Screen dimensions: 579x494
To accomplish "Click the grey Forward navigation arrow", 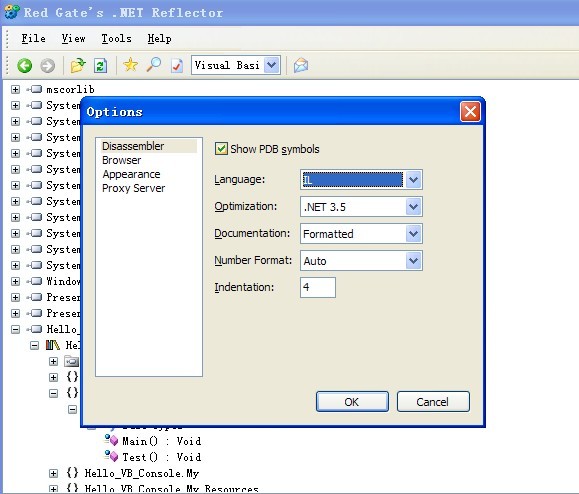I will pos(48,66).
